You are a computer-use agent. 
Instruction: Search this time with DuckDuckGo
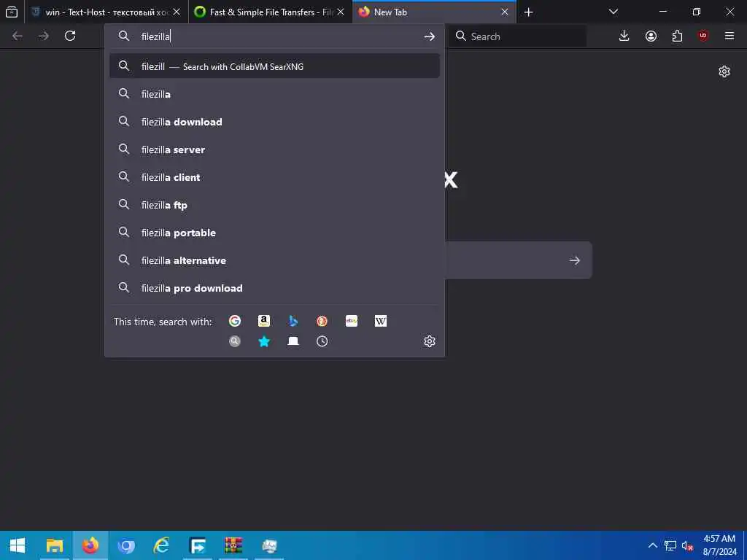322,321
